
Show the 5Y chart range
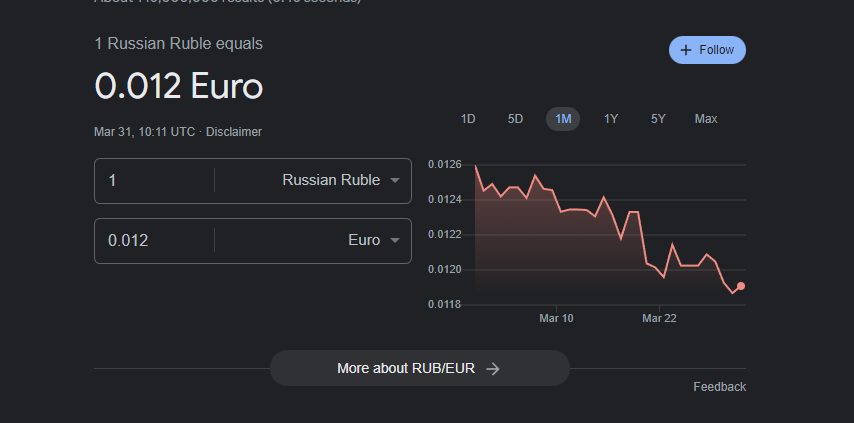[658, 119]
